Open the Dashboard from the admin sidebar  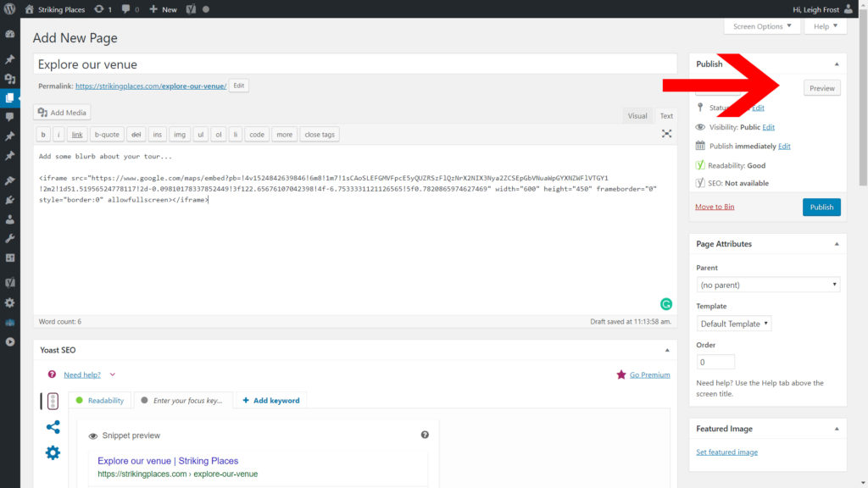pos(10,34)
